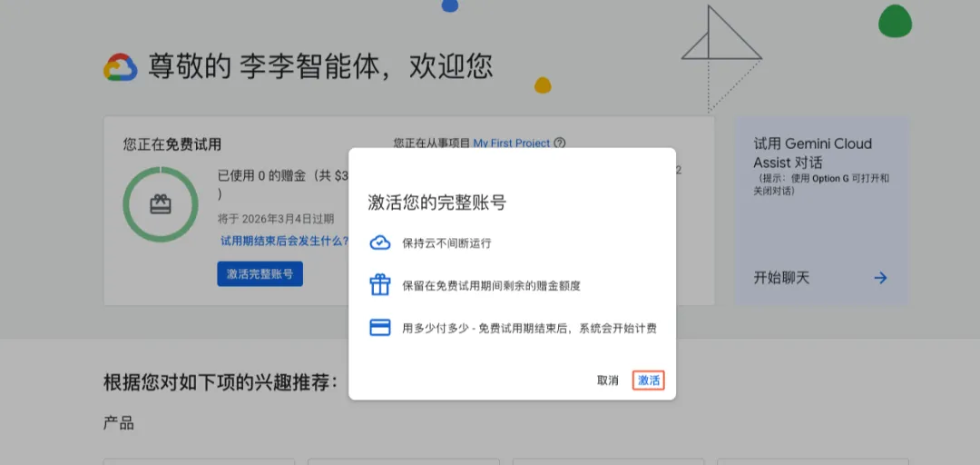Cancel the activation dialog with 取消
Viewport: 980px width, 465px height.
607,381
